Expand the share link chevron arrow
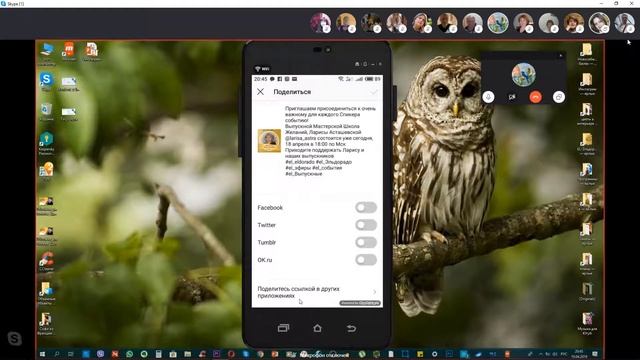This screenshot has width=640, height=360. click(375, 292)
